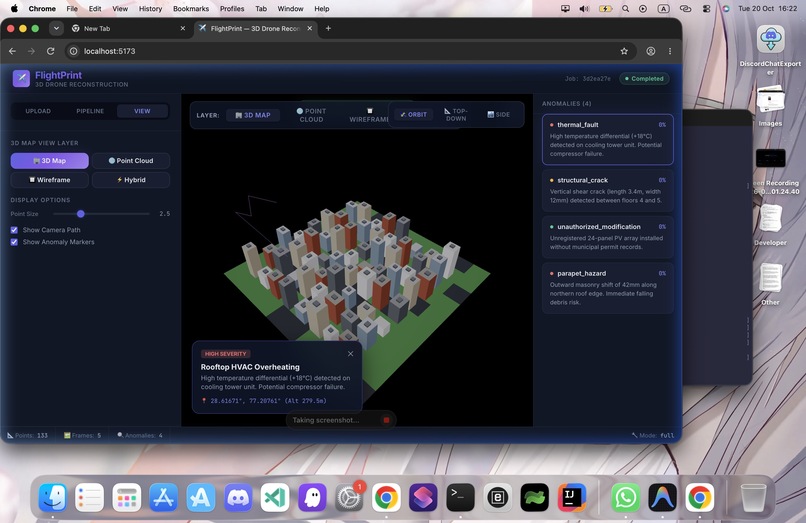Go back in Chrome
The width and height of the screenshot is (806, 523).
(12, 51)
